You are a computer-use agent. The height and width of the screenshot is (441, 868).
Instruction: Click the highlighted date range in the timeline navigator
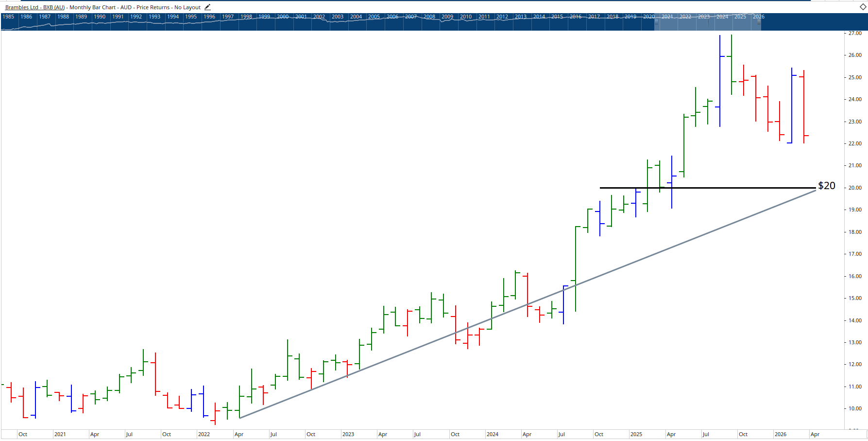pos(707,22)
